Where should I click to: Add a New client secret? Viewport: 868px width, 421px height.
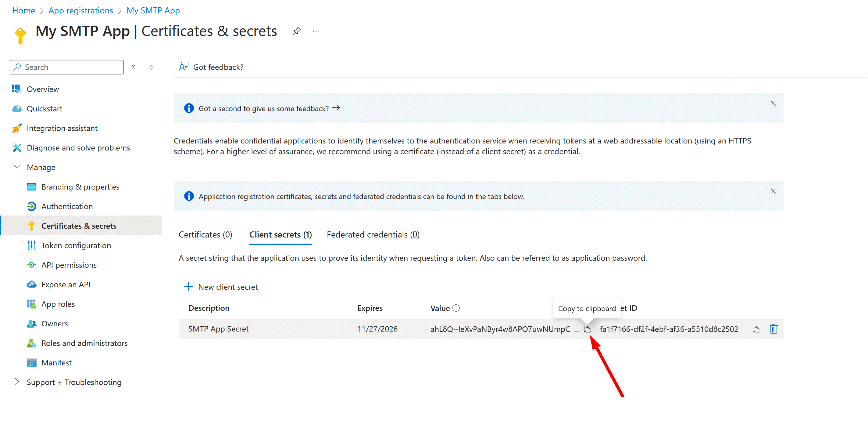[x=221, y=287]
